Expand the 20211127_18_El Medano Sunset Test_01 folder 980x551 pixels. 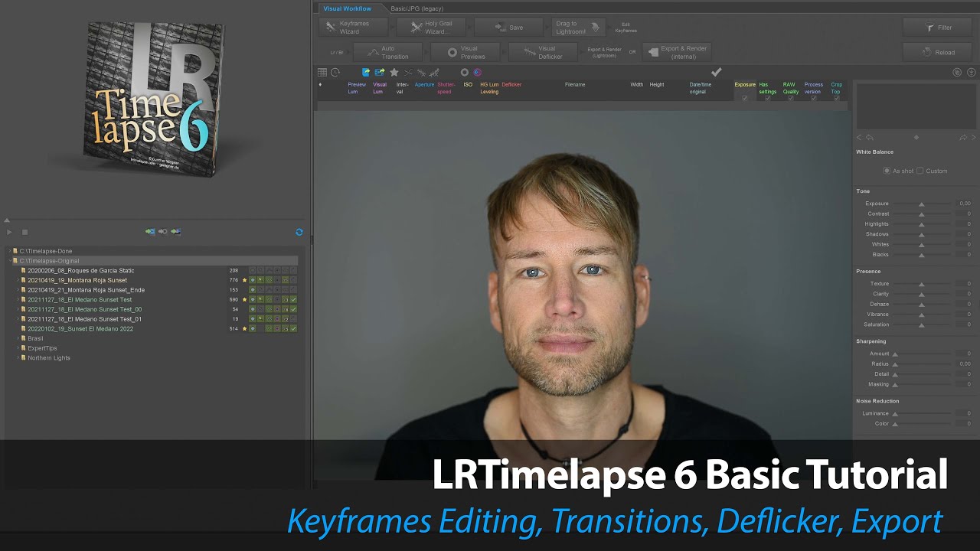click(18, 319)
